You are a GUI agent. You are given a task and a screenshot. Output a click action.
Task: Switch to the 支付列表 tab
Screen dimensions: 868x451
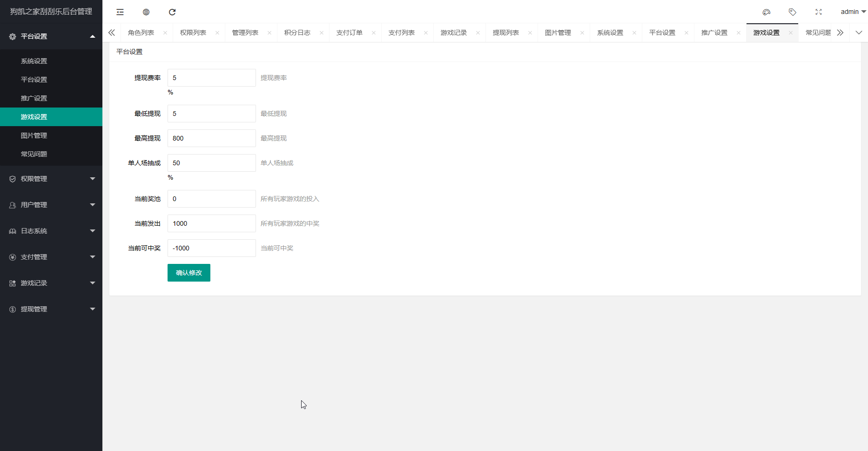pos(402,33)
